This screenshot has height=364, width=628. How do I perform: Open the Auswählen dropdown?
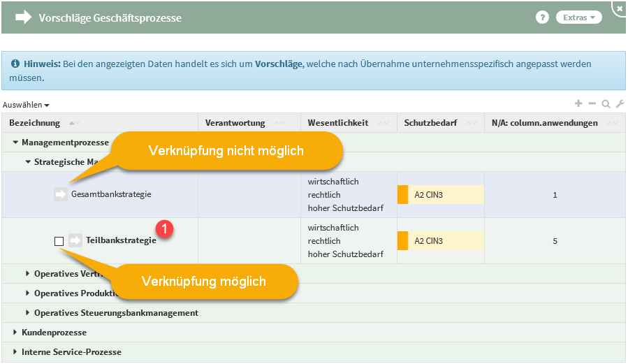pos(26,105)
